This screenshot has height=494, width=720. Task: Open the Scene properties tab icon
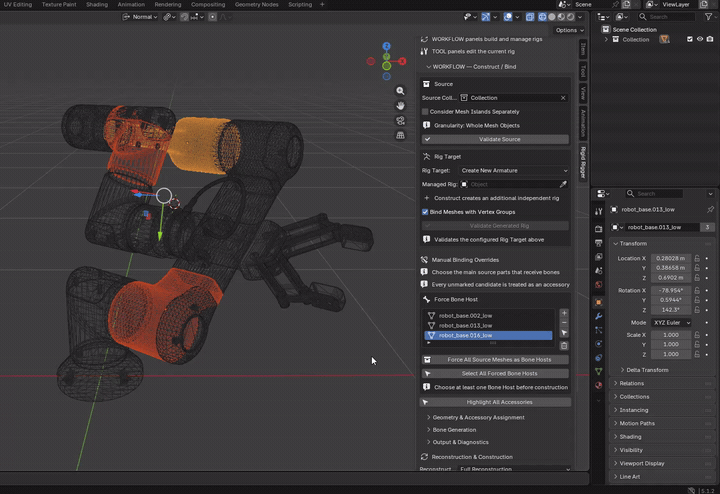[598, 270]
